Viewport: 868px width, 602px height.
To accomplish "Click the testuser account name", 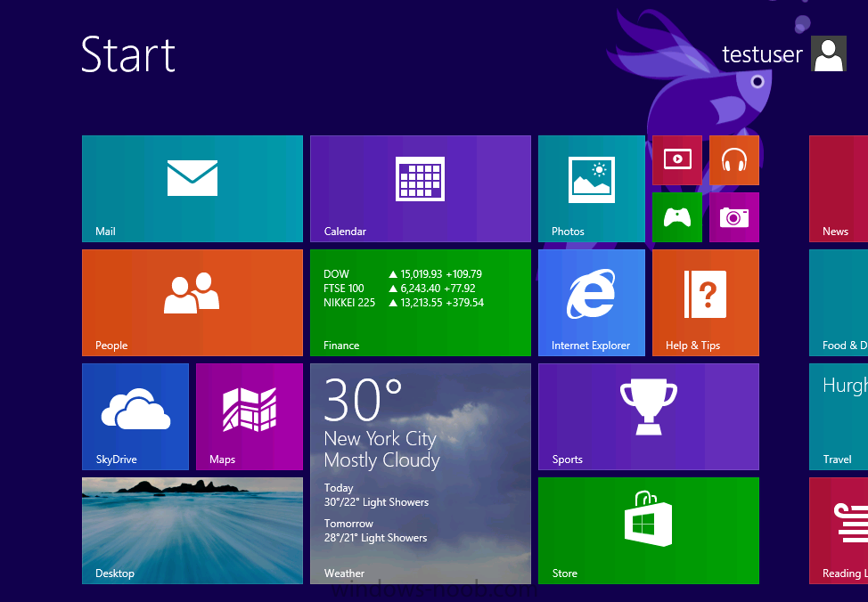I will 762,54.
